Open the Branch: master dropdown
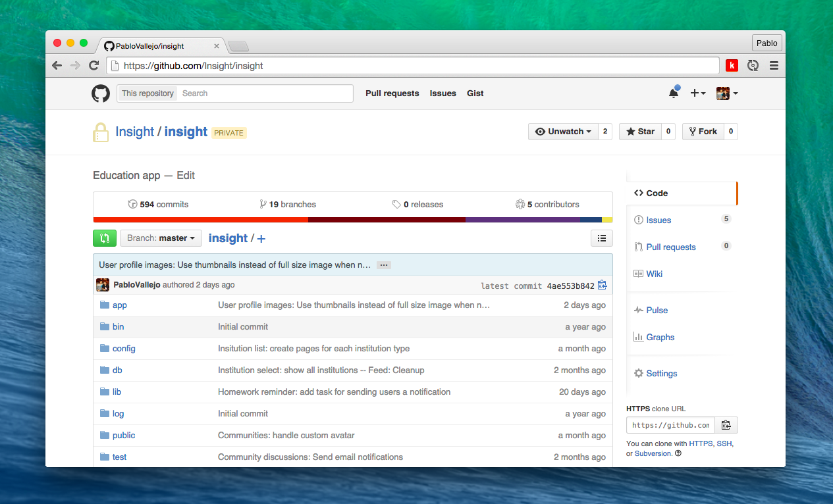The image size is (833, 504). tap(161, 238)
